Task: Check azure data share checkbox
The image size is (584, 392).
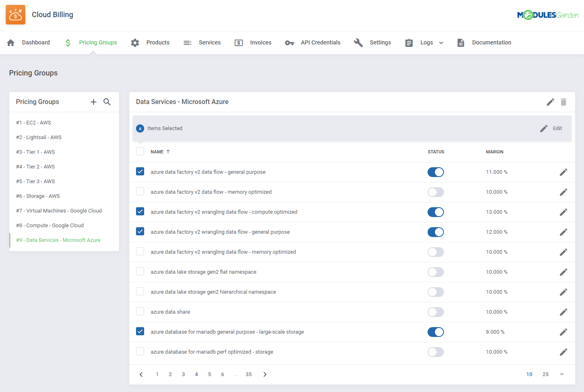Action: coord(140,311)
